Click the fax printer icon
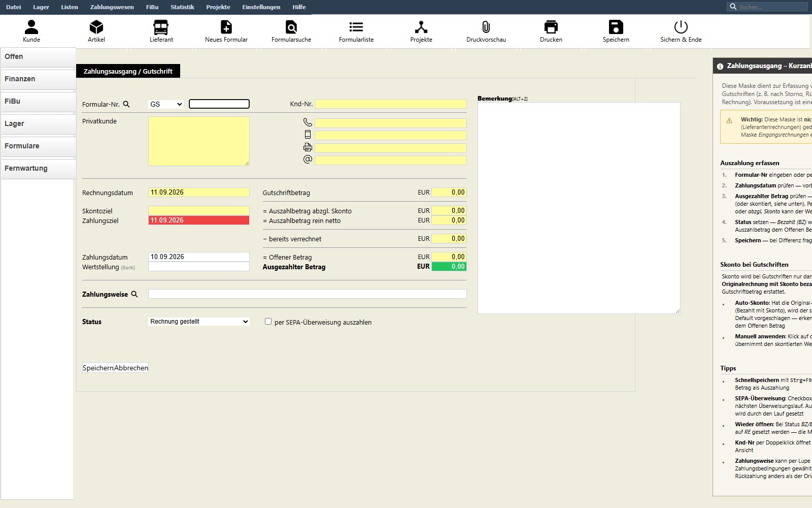Screen dimensions: 812x508 (308, 147)
